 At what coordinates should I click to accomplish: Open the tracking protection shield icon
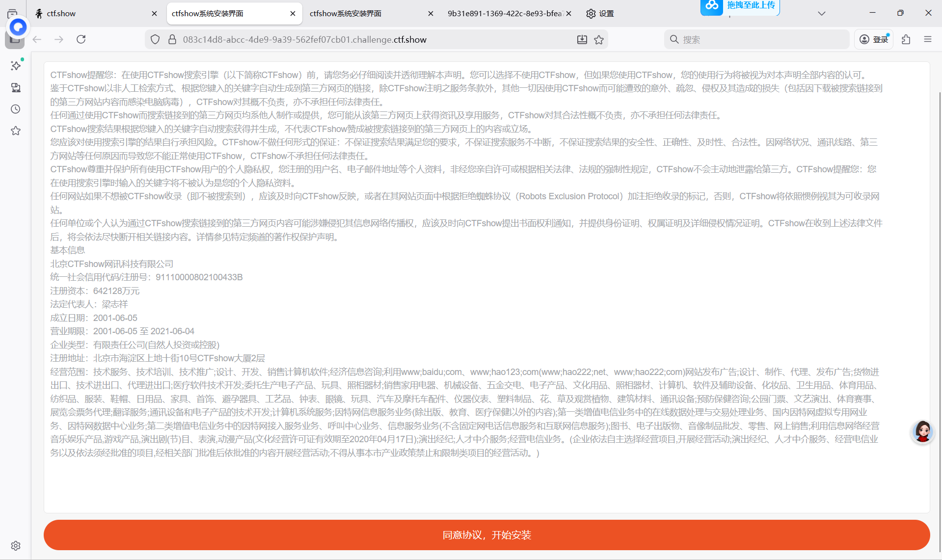coord(155,39)
